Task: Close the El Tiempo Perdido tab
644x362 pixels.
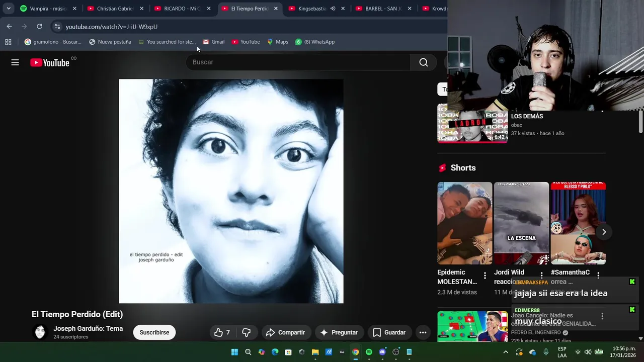Action: coord(276,9)
